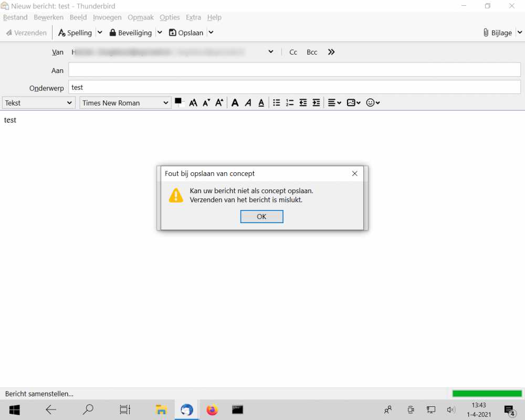The height and width of the screenshot is (420, 525).
Task: Open the Tekst paragraph style dropdown
Action: pyautogui.click(x=38, y=103)
